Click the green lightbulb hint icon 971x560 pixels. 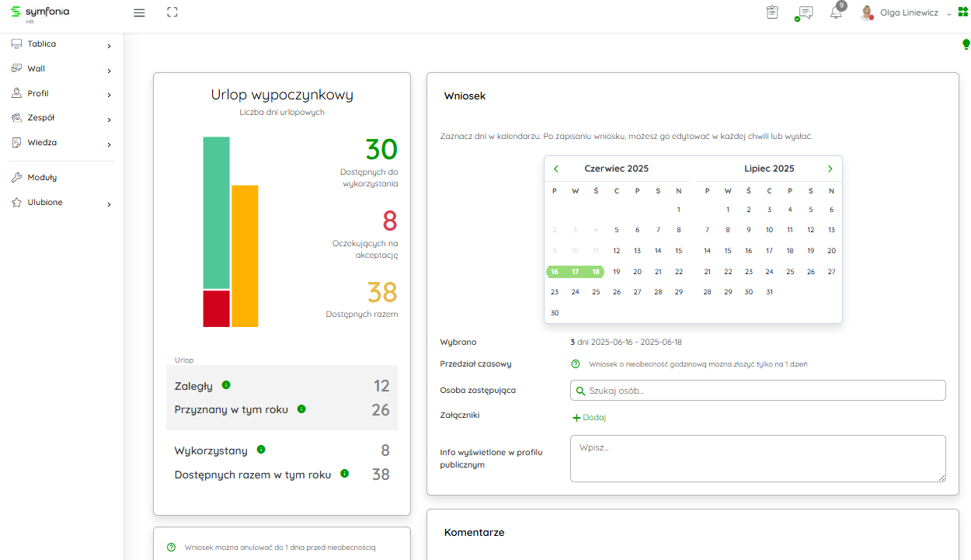(966, 44)
